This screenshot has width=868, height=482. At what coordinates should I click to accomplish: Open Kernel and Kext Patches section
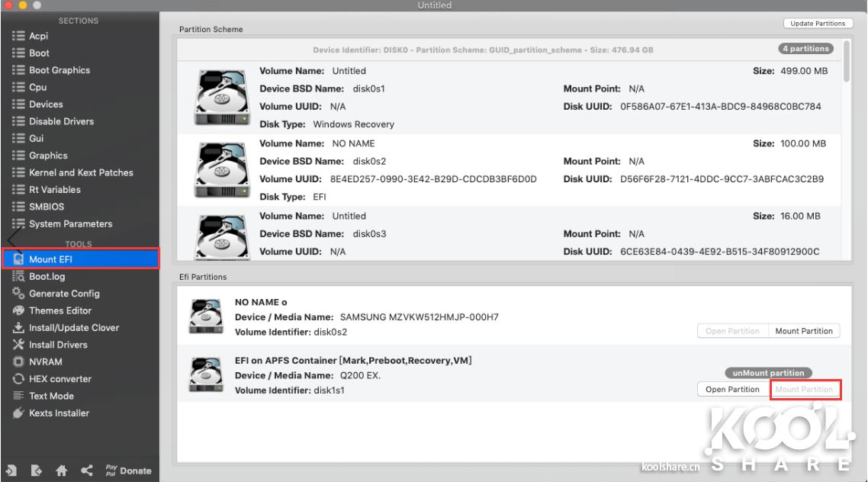(x=80, y=173)
